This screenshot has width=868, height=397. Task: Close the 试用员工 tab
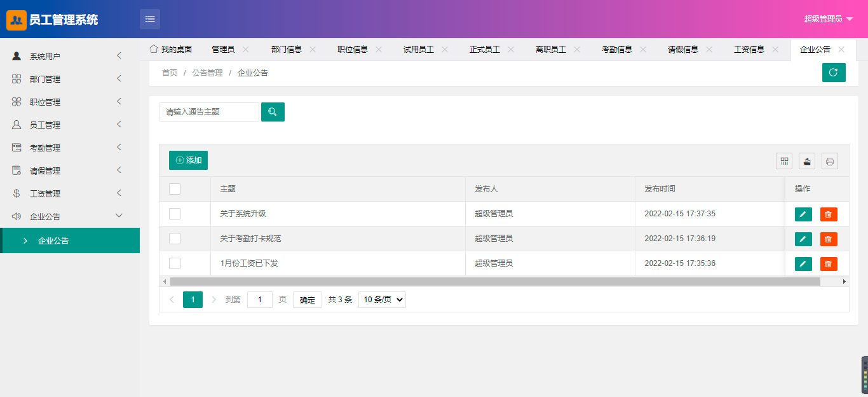click(x=445, y=49)
